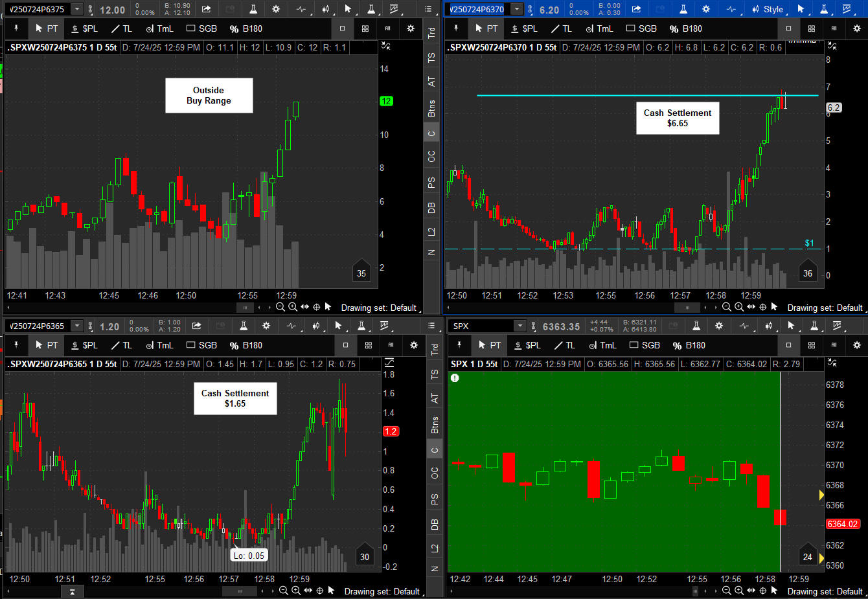Open chart settings gear in the P6375 header
Viewport: 868px width, 599px height.
pyautogui.click(x=276, y=9)
